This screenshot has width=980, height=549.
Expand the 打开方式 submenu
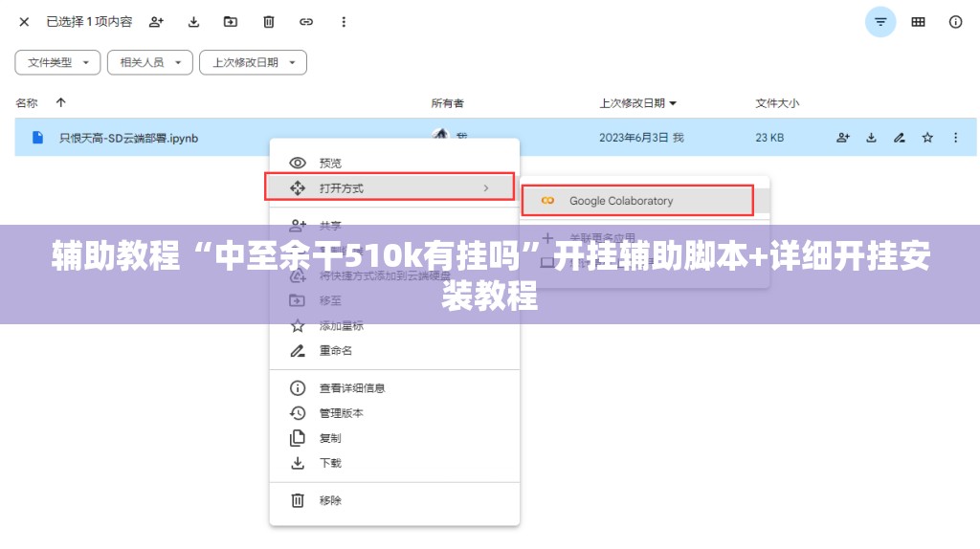pyautogui.click(x=390, y=187)
